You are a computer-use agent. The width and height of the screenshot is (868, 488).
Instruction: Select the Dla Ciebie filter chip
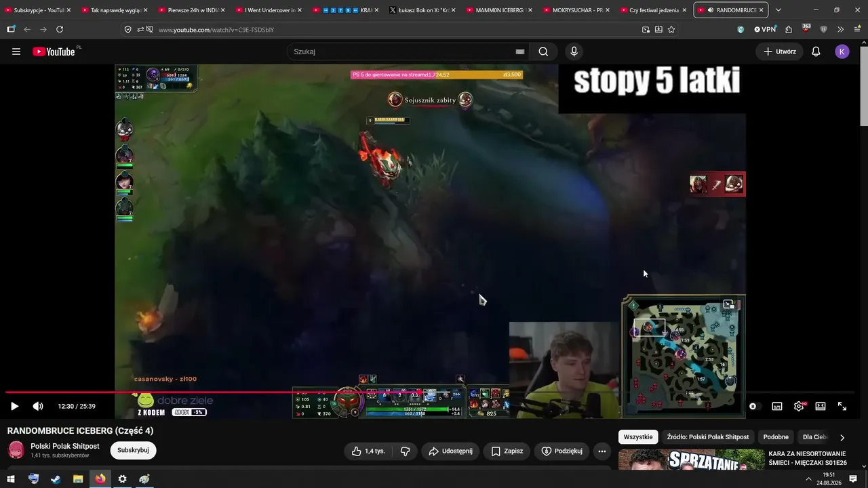point(815,437)
